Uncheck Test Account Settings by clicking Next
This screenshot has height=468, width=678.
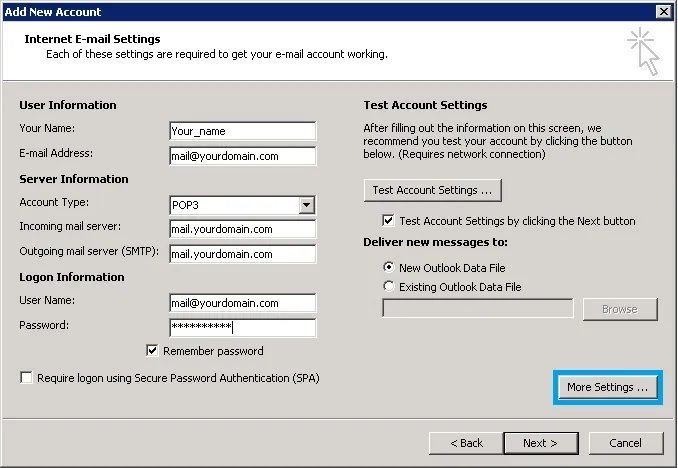pos(389,221)
